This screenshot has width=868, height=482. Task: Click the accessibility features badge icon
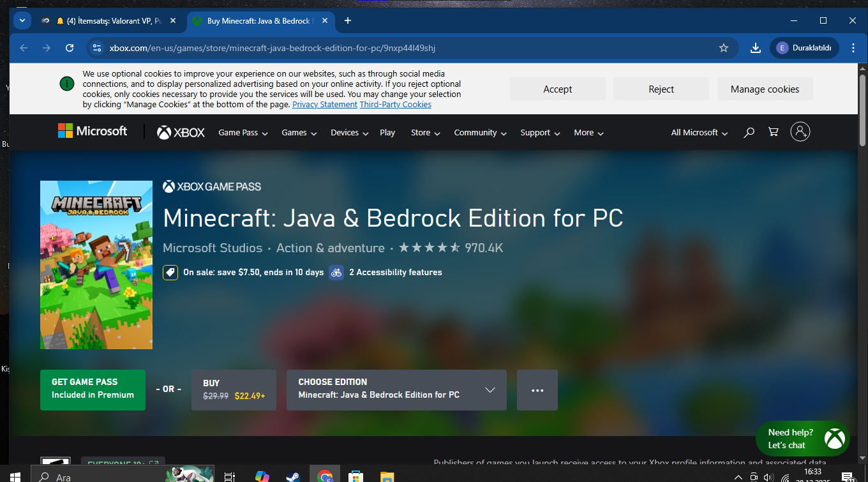336,273
